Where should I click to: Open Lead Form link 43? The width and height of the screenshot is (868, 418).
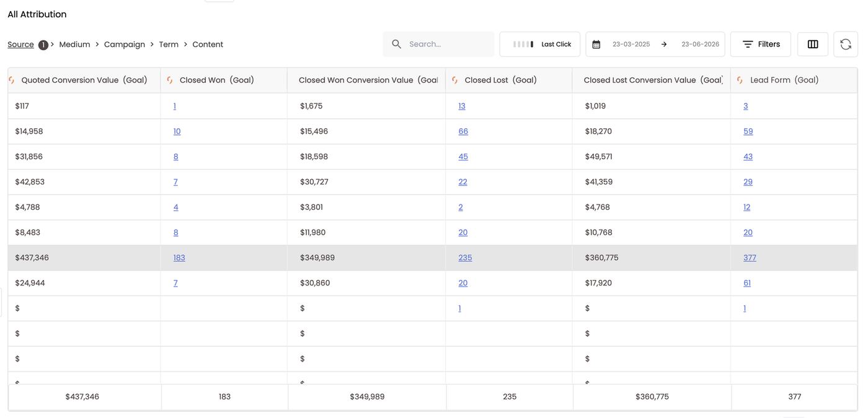coord(748,157)
